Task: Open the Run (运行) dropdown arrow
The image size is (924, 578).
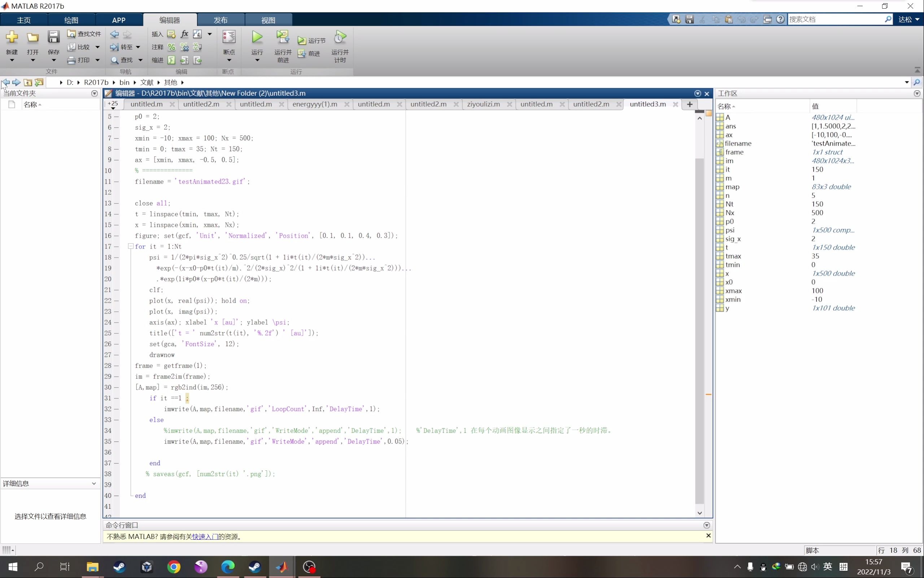Action: pos(257,60)
